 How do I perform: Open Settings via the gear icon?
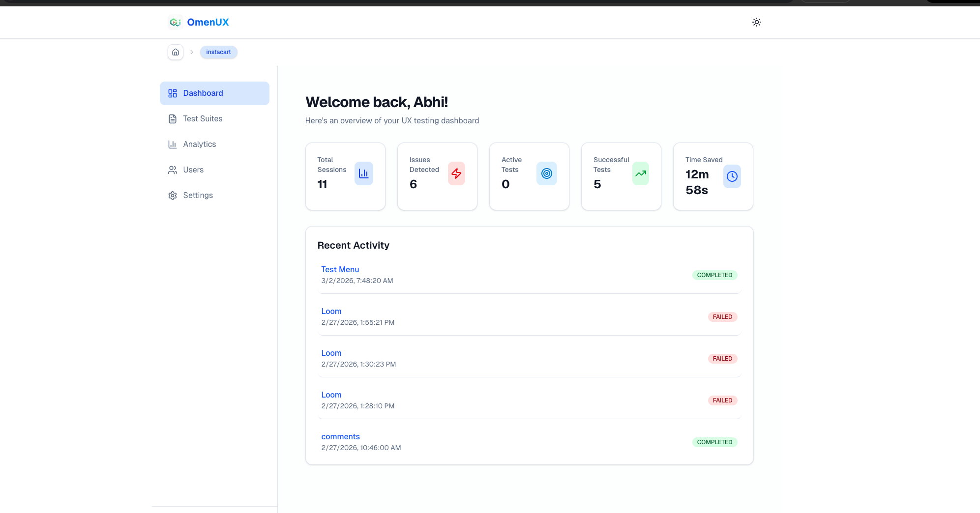173,195
